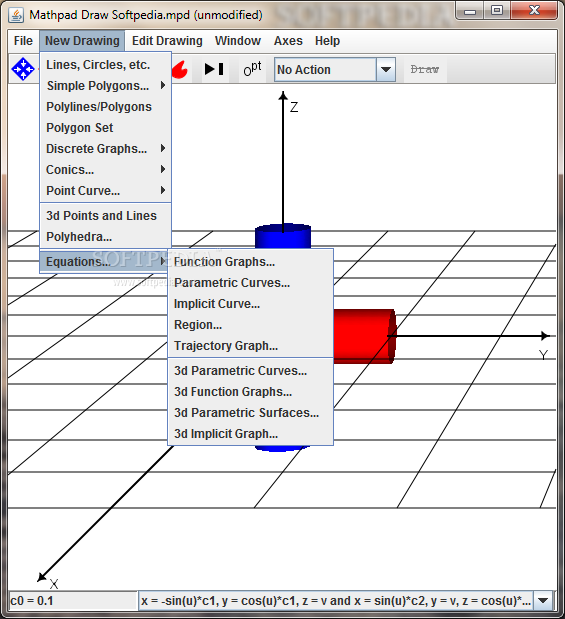The width and height of the screenshot is (565, 619).
Task: Expand the Discrete Graphs submenu
Action: click(x=105, y=148)
